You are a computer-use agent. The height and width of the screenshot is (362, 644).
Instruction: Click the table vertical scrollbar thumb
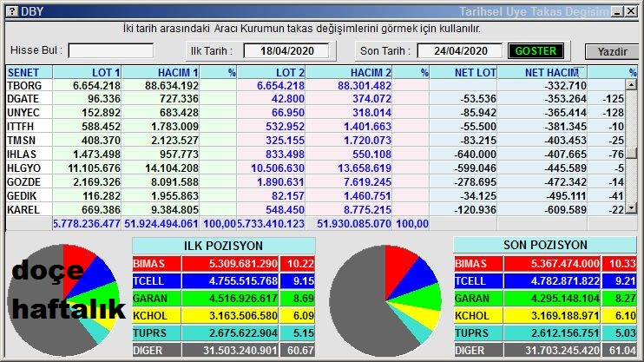pos(631,153)
